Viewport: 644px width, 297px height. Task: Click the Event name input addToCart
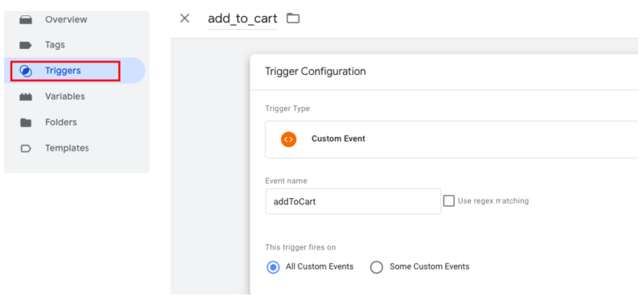pos(353,202)
